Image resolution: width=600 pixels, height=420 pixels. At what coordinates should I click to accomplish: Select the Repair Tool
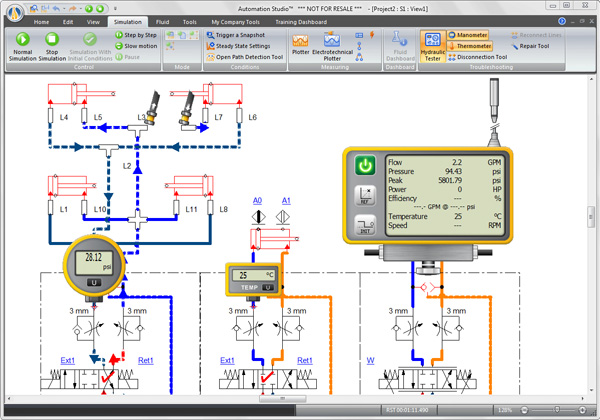coord(530,46)
